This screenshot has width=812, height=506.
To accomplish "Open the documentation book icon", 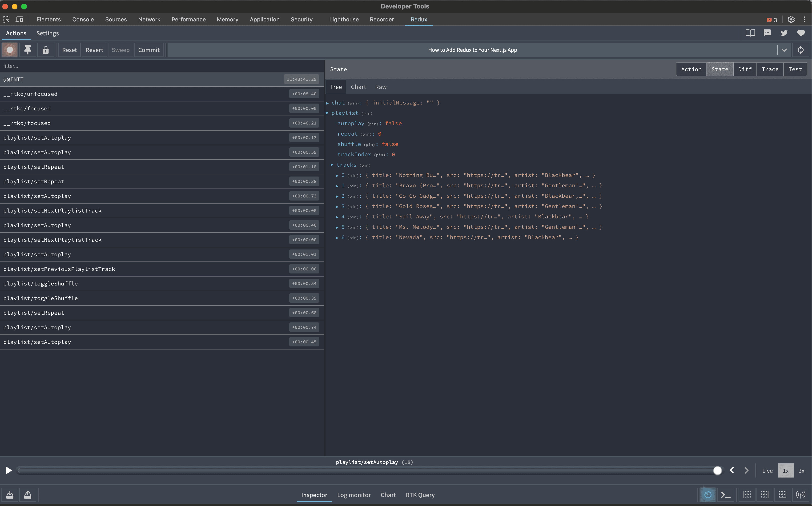I will coord(750,33).
